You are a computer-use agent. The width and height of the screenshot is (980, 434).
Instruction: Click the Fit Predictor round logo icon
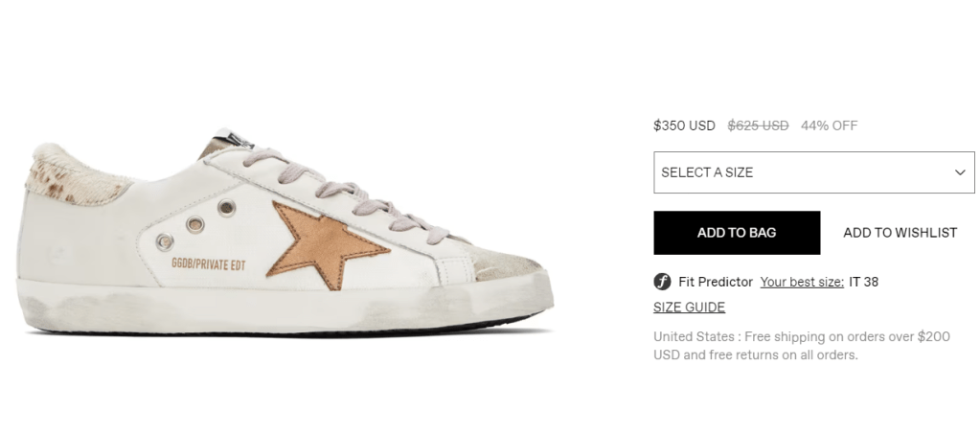pos(662,282)
